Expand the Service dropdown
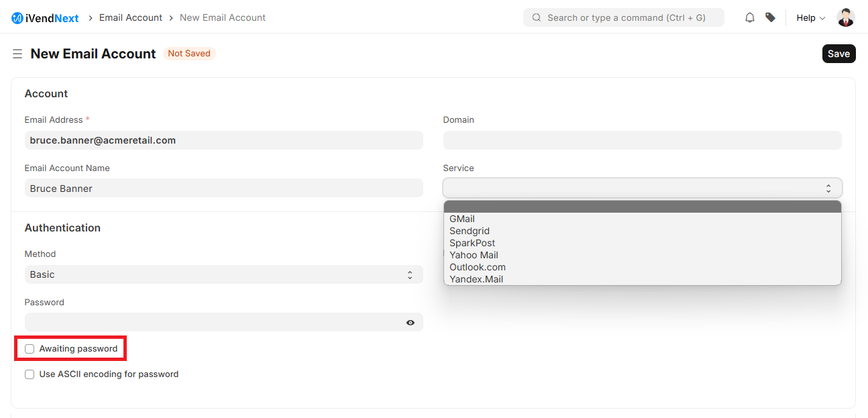The image size is (868, 418). pyautogui.click(x=642, y=189)
